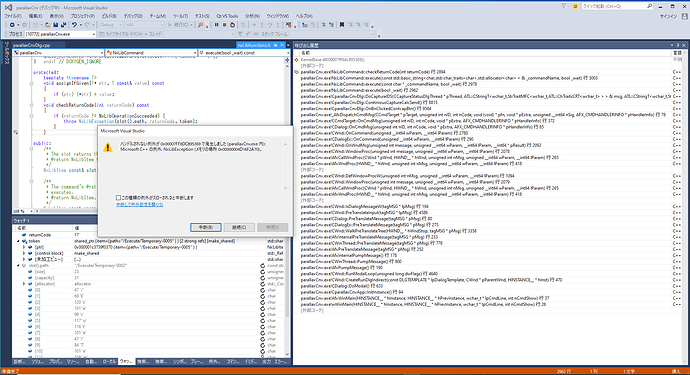Click refresh icon on slot().path watch row

pyautogui.click(x=263, y=265)
